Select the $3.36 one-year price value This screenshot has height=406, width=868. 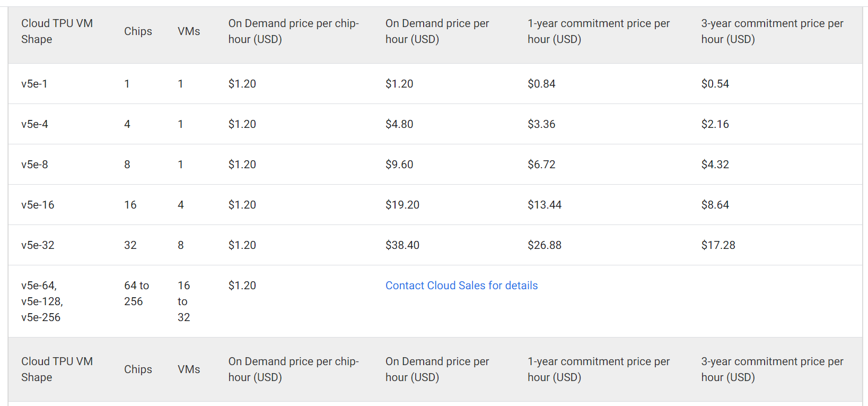[x=541, y=124]
